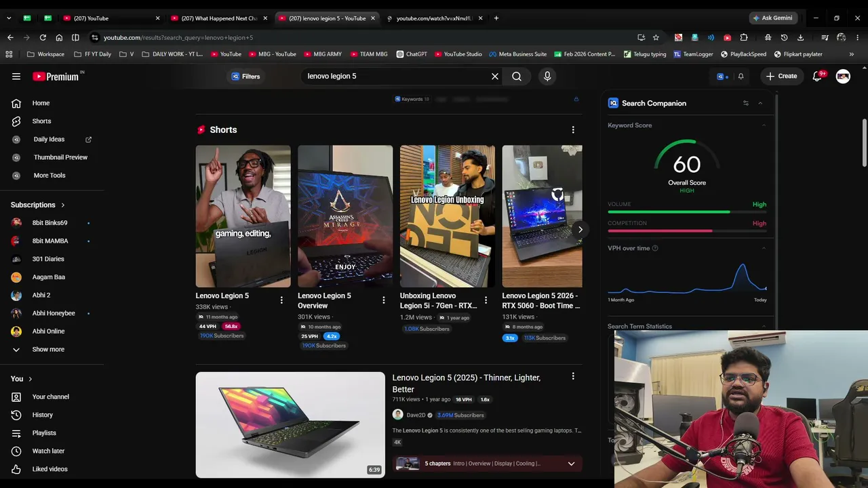Open YouTube notifications bell with 9+ badge
Viewport: 868px width, 488px height.
[818, 77]
